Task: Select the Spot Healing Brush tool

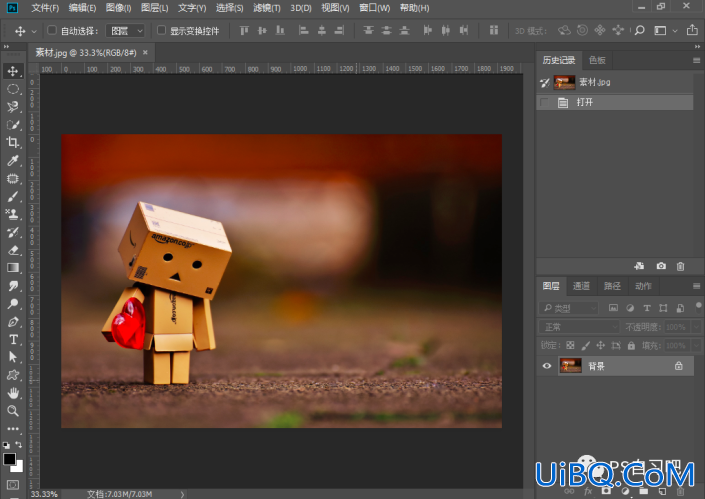Action: [13, 178]
